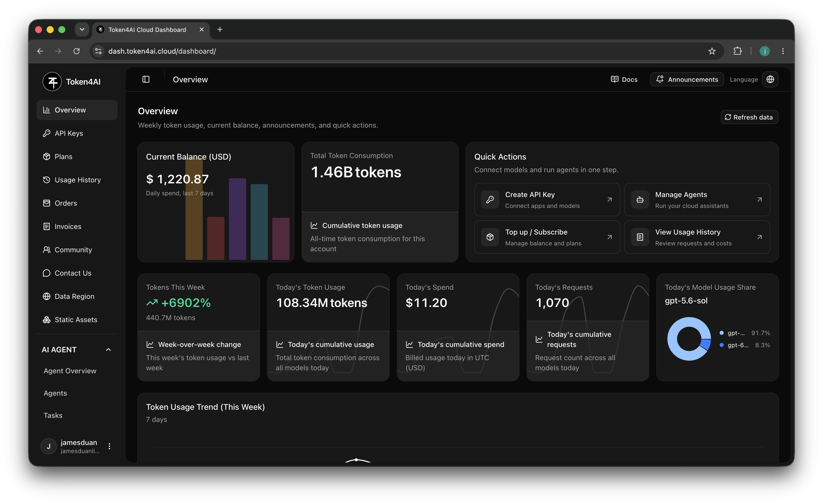Open user options three-dot menu beside jamesduan

(x=109, y=446)
